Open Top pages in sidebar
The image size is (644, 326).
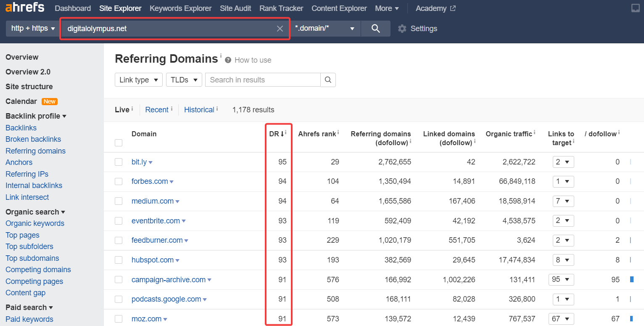pos(23,235)
